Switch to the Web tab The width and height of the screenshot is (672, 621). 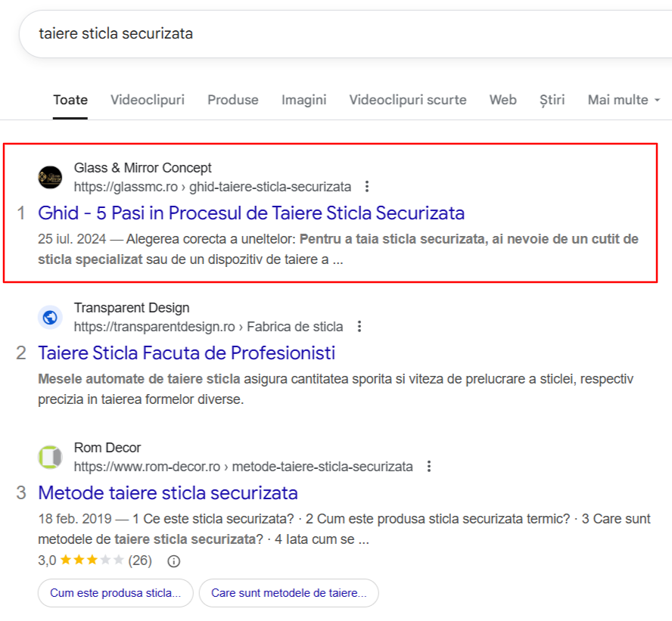502,100
